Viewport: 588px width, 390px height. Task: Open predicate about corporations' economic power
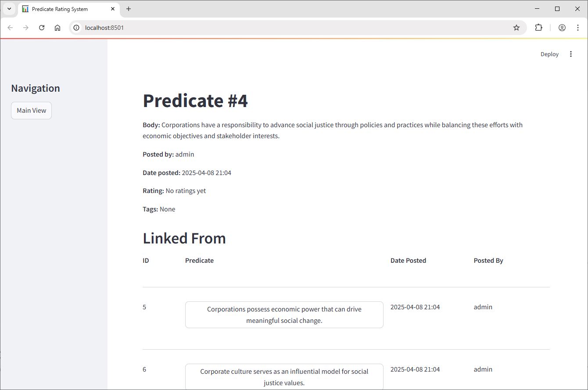coord(284,315)
